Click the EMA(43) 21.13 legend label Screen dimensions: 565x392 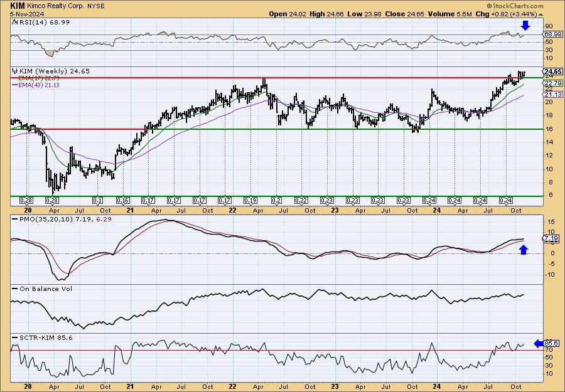38,85
